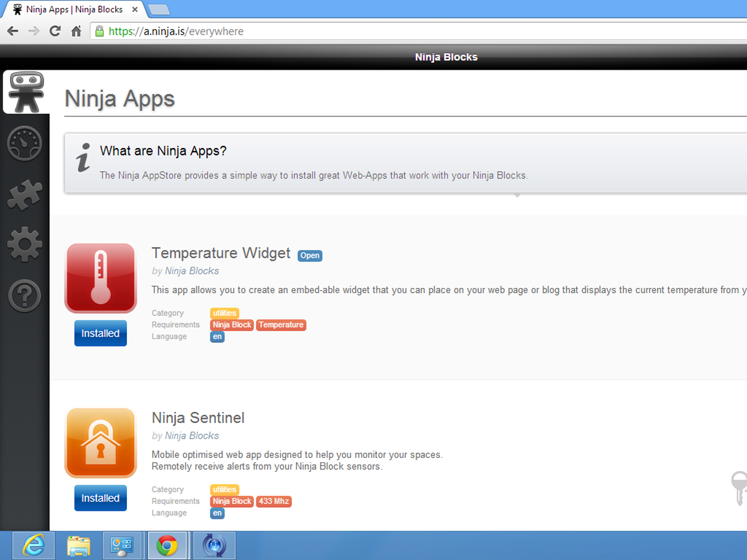The width and height of the screenshot is (747, 560).
Task: Click Ninja Block tag on Ninja Sentinel
Action: tap(232, 502)
